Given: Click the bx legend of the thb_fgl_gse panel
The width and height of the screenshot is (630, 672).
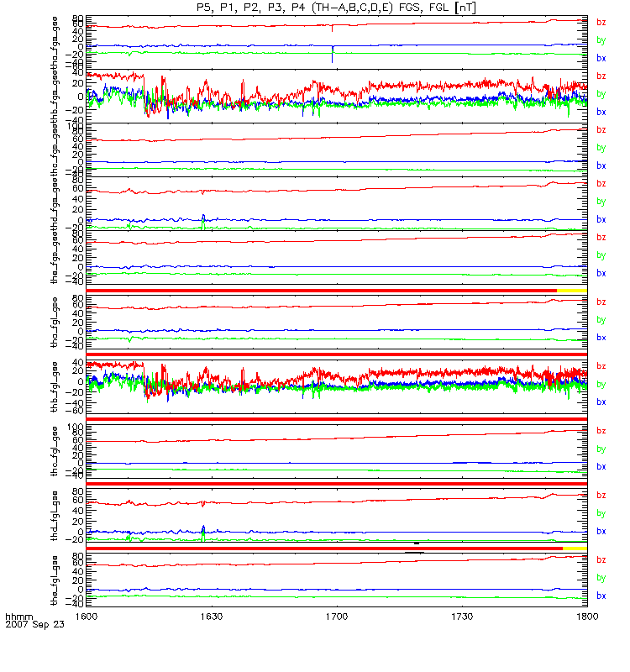Looking at the screenshot, I should point(601,402).
